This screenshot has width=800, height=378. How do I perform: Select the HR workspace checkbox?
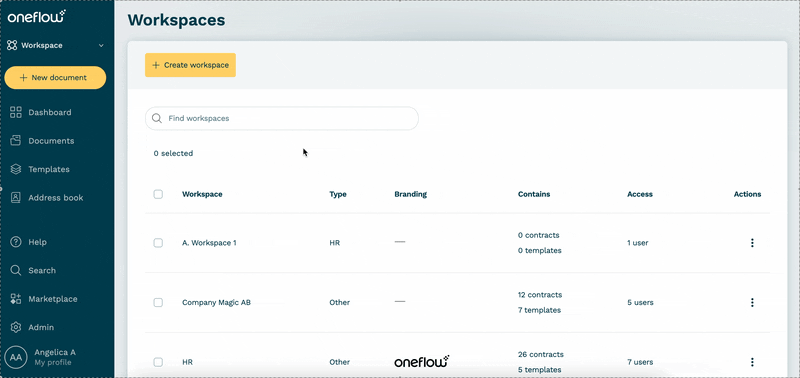158,362
